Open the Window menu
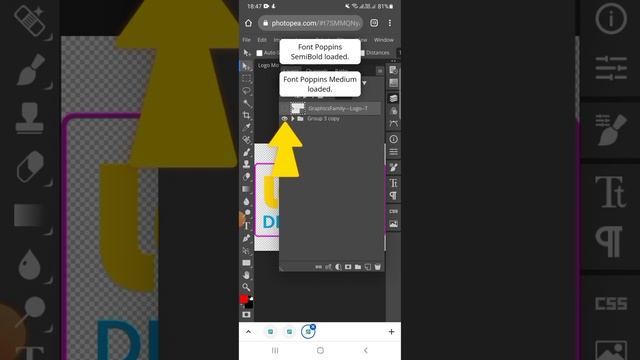This screenshot has height=360, width=640. (x=384, y=40)
